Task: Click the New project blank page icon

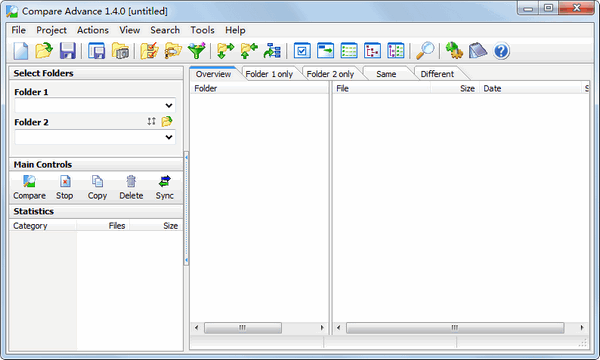Action: [21, 51]
